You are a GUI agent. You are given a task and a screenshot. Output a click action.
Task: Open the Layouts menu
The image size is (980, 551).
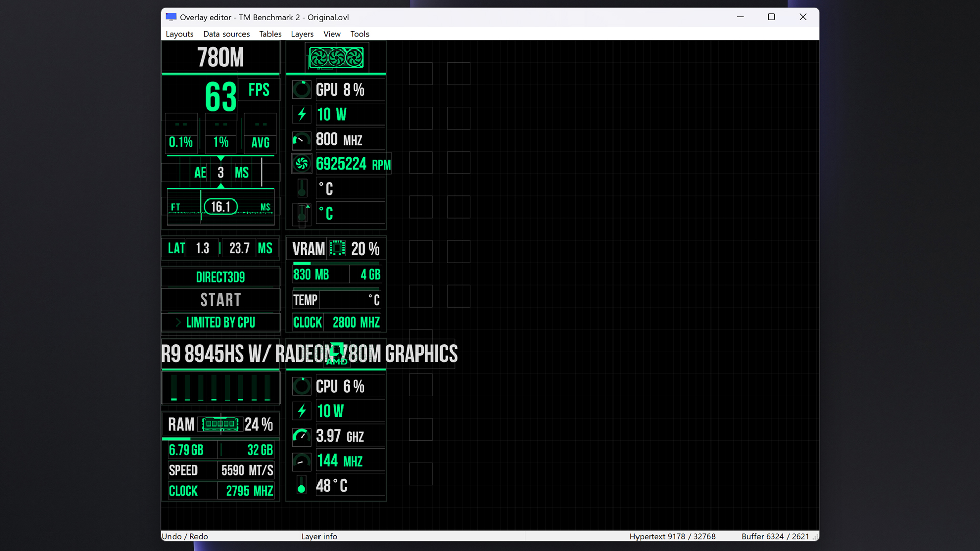(180, 34)
